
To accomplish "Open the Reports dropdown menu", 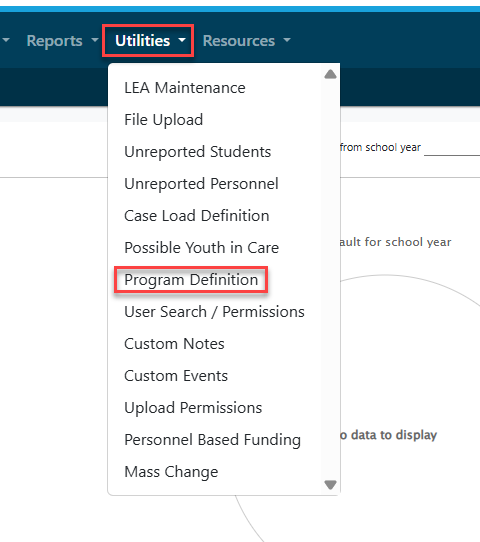I will (x=62, y=41).
